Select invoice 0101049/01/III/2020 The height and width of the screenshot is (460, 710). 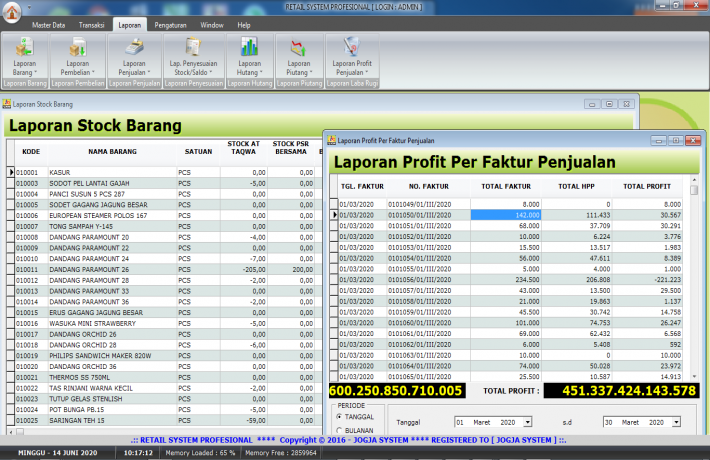[419, 205]
